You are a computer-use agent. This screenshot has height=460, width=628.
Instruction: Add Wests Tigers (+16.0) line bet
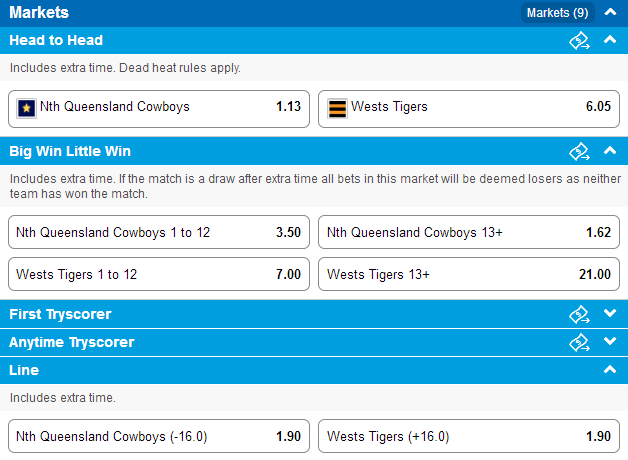(469, 436)
